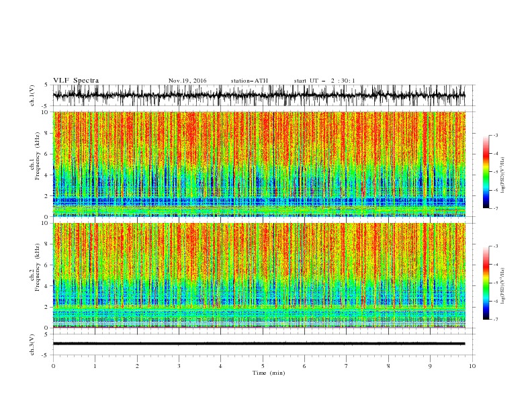Click the "-4" tick on ch.1 color bar
This screenshot has height=411, width=532.
click(x=495, y=154)
